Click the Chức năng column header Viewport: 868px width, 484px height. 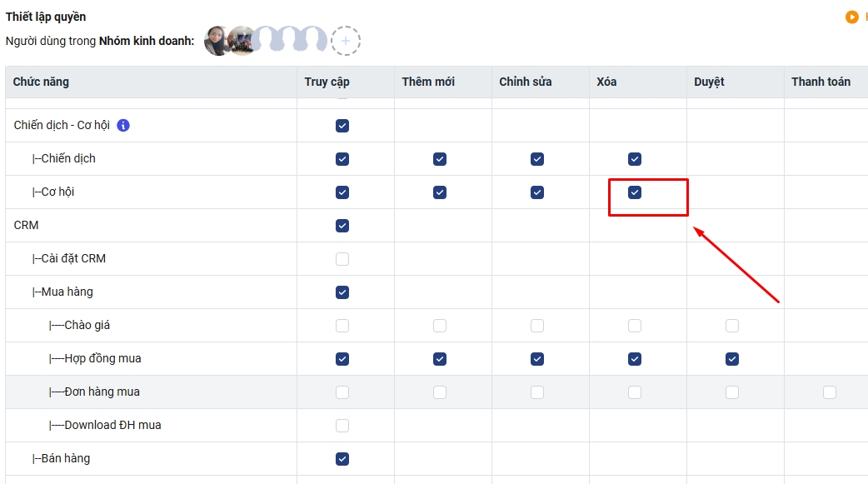[x=41, y=82]
